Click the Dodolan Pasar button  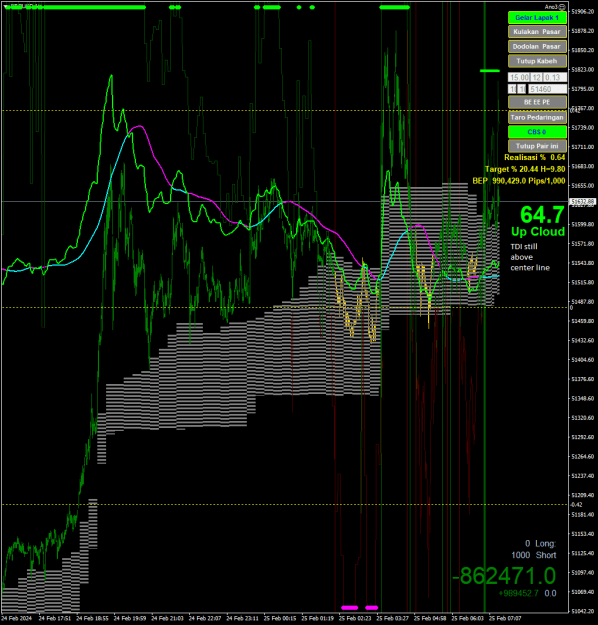click(537, 46)
